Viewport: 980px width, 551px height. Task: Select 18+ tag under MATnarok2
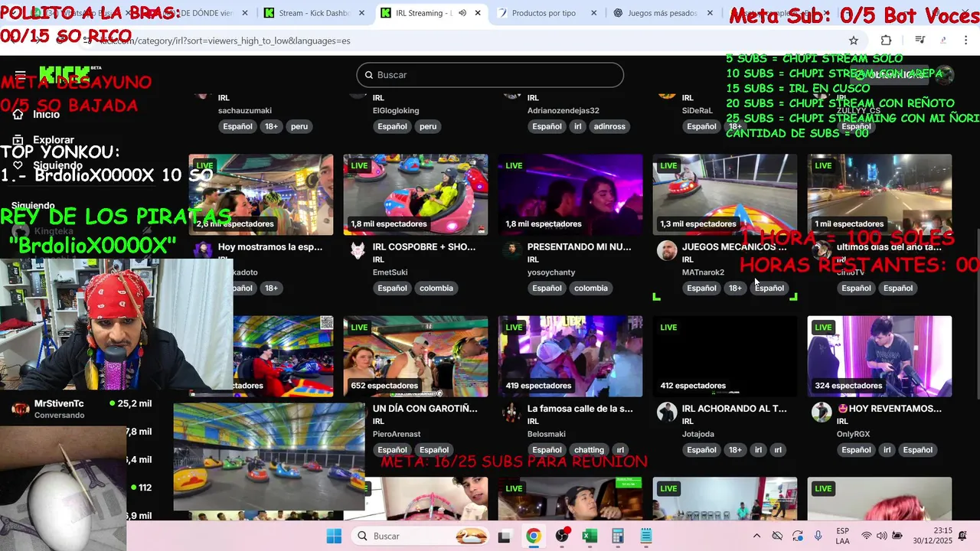click(735, 289)
